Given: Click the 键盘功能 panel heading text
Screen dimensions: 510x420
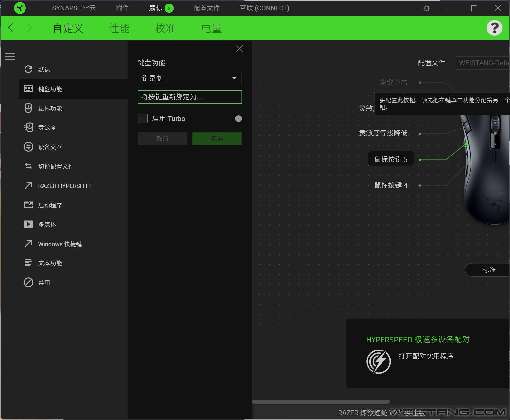Looking at the screenshot, I should point(151,63).
